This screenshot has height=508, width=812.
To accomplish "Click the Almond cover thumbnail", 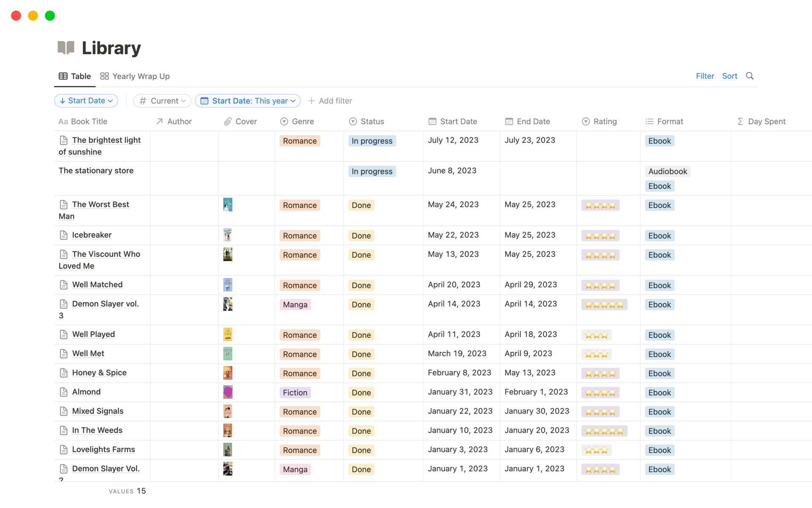I will click(228, 392).
